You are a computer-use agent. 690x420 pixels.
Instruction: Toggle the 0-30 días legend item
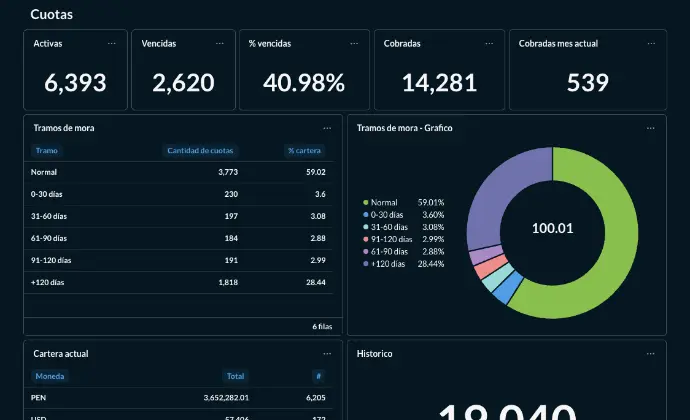pos(386,214)
